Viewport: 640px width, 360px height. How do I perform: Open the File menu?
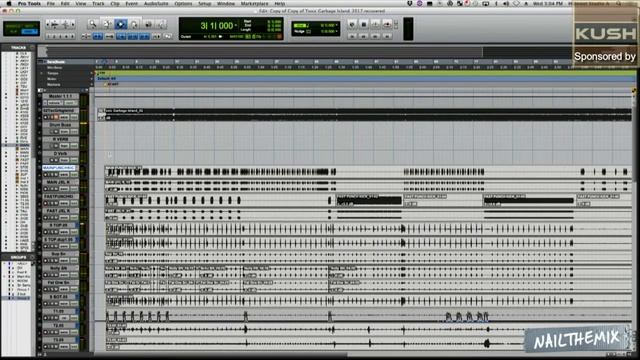(x=51, y=4)
